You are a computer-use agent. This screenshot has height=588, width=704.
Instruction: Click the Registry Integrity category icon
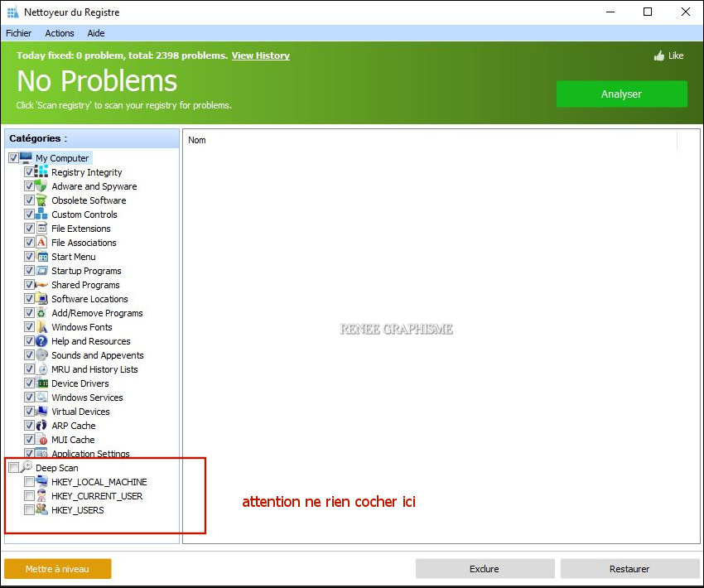click(x=41, y=172)
